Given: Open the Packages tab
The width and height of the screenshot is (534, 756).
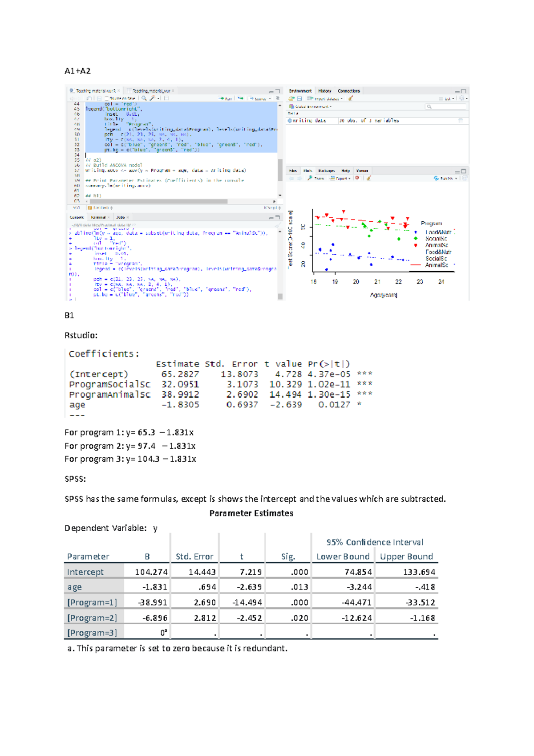Looking at the screenshot, I should click(x=327, y=171).
